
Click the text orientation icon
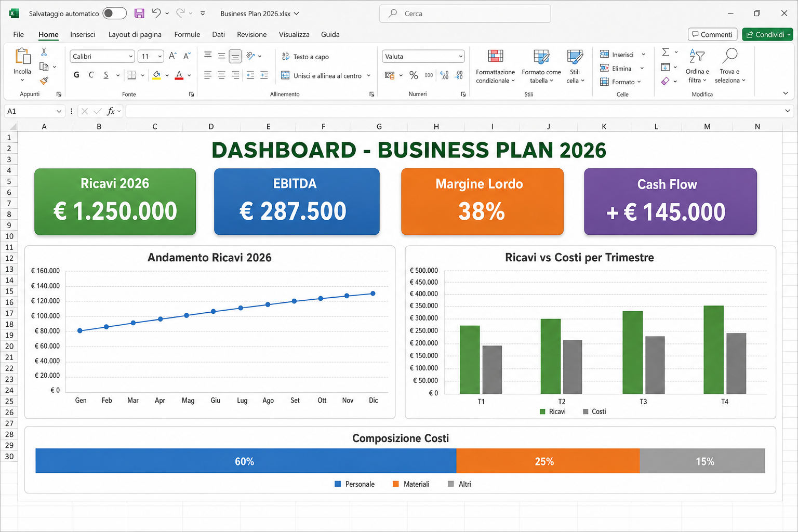(250, 56)
